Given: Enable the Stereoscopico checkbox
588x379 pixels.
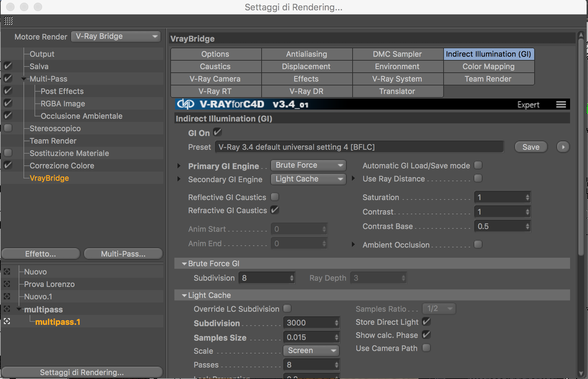Looking at the screenshot, I should [8, 128].
